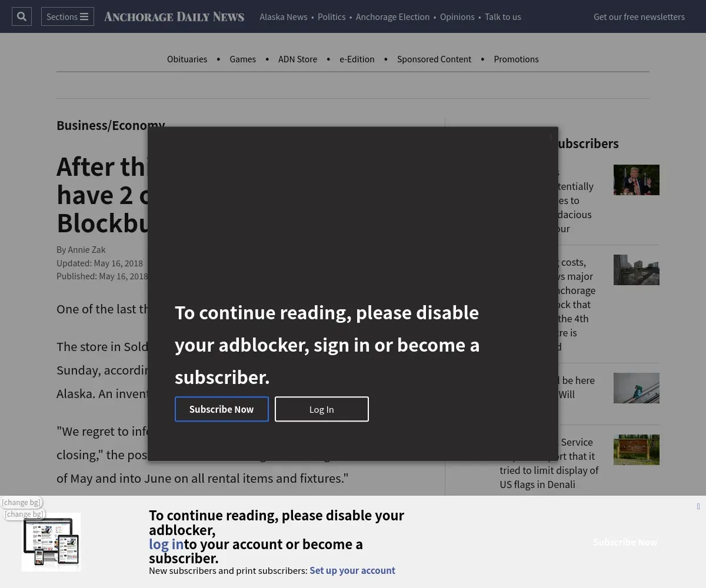Viewport: 706px width, 588px height.
Task: Open Opinions section
Action: click(457, 16)
